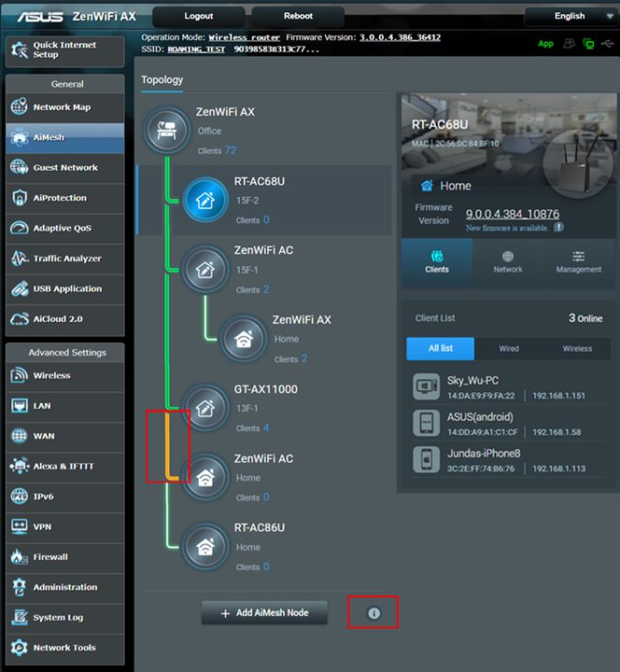Click the '3 Online' client count text
The height and width of the screenshot is (672, 620).
coord(585,318)
